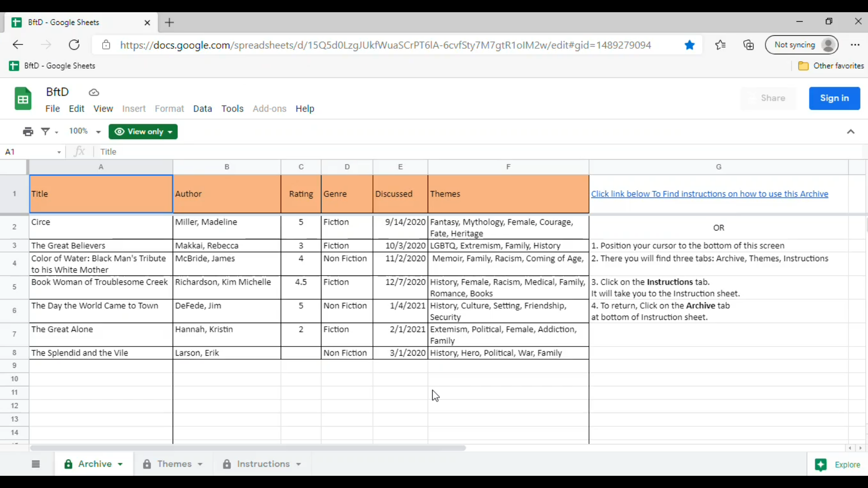Follow the instructions link in column G
This screenshot has width=868, height=488.
point(709,194)
